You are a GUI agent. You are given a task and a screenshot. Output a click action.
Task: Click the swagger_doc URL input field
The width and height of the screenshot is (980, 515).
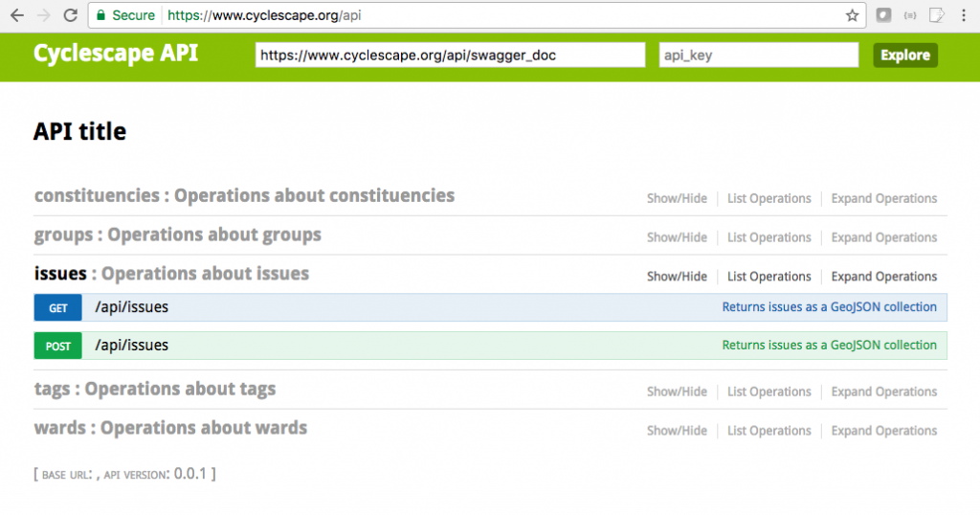pos(450,55)
